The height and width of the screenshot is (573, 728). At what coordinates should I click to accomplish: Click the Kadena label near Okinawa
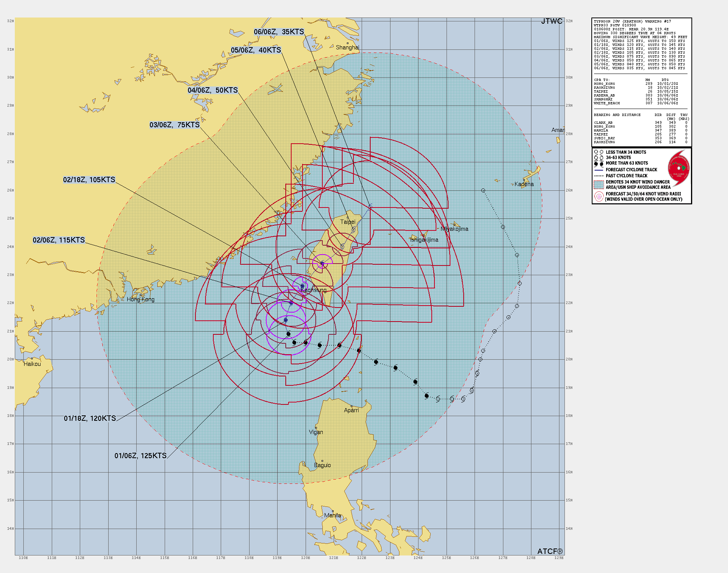(x=524, y=184)
